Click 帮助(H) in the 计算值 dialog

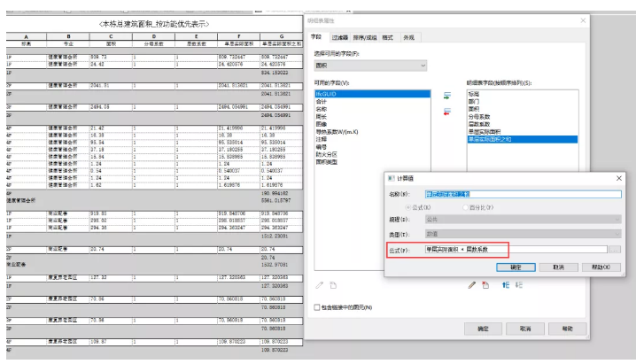pos(601,267)
